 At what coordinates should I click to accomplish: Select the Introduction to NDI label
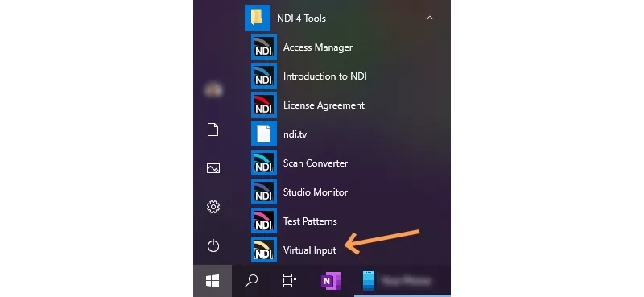tap(325, 76)
